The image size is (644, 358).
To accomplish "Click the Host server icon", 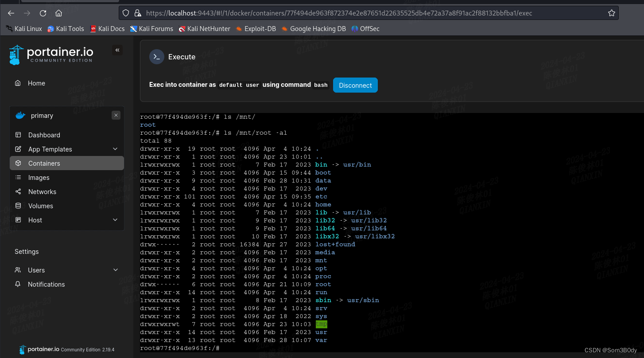I will point(18,220).
